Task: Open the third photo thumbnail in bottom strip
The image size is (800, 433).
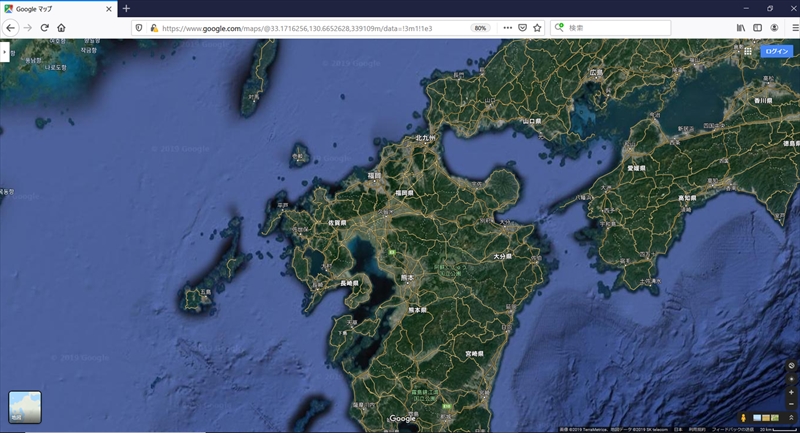Action: click(x=774, y=418)
